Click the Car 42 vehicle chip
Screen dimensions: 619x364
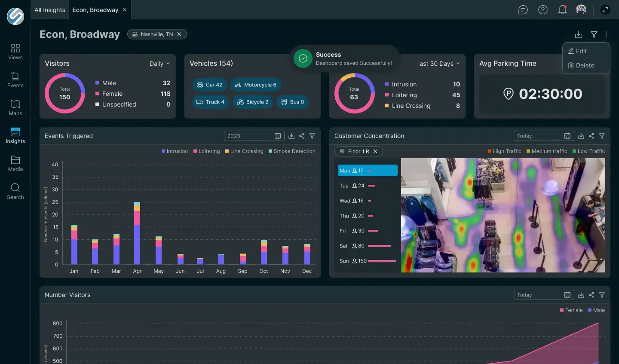click(210, 85)
